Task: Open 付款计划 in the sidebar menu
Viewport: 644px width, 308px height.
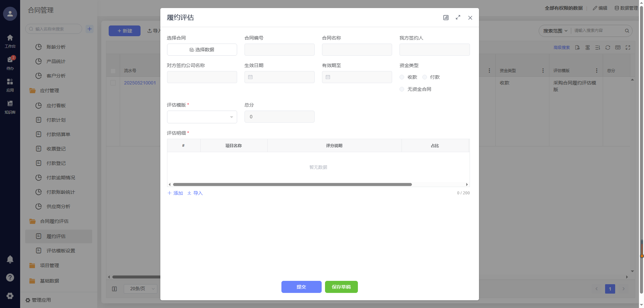Action: 56,120
